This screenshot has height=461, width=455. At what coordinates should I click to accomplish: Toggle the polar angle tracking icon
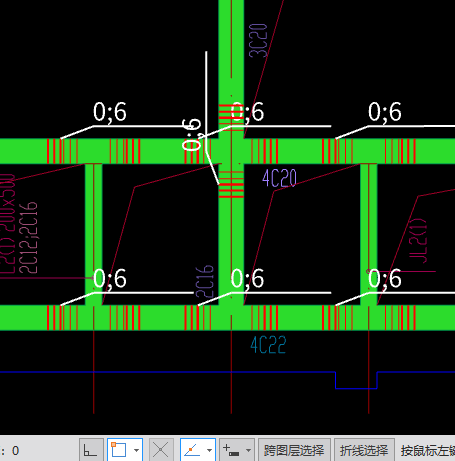point(192,450)
